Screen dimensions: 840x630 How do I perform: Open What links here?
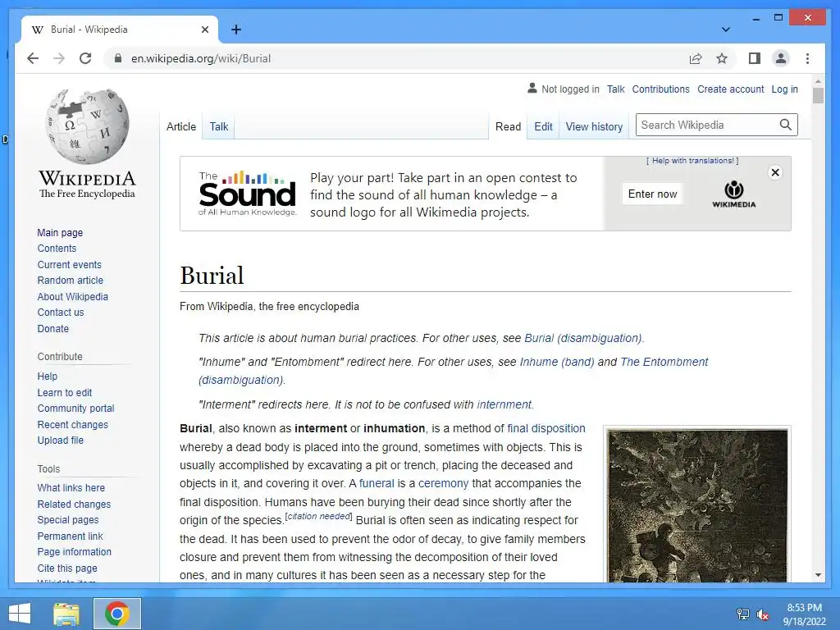(x=71, y=488)
